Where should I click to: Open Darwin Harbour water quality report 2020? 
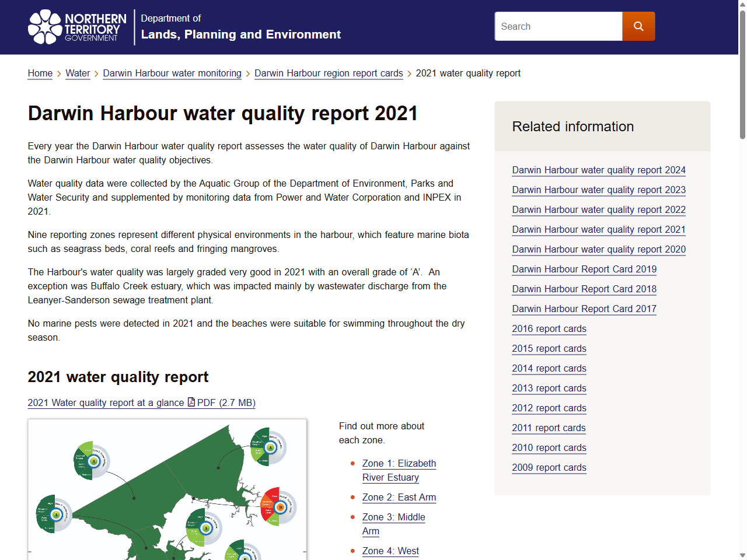(x=598, y=250)
